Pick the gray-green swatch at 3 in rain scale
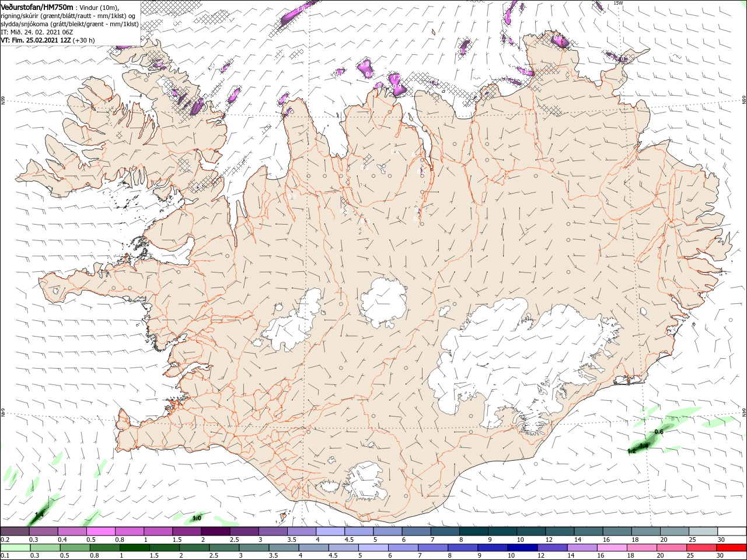Image resolution: width=747 pixels, height=560 pixels. click(254, 548)
